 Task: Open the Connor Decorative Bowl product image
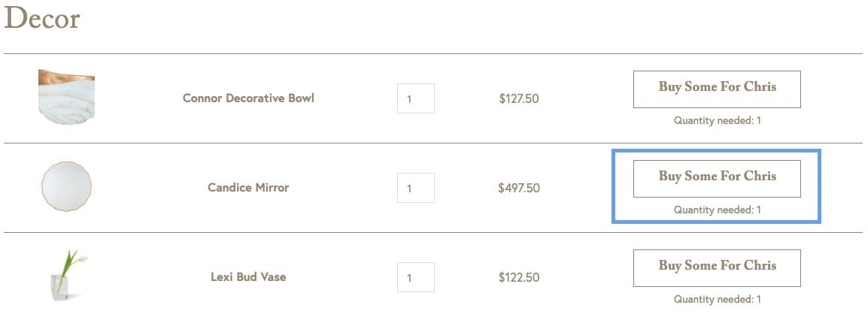[66, 97]
